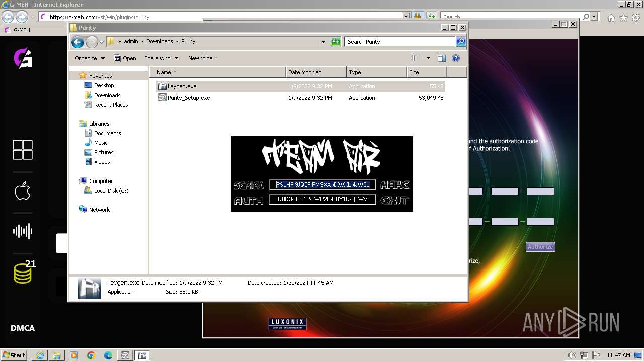
Task: Select the G-MEH browser tab
Action: (x=22, y=30)
